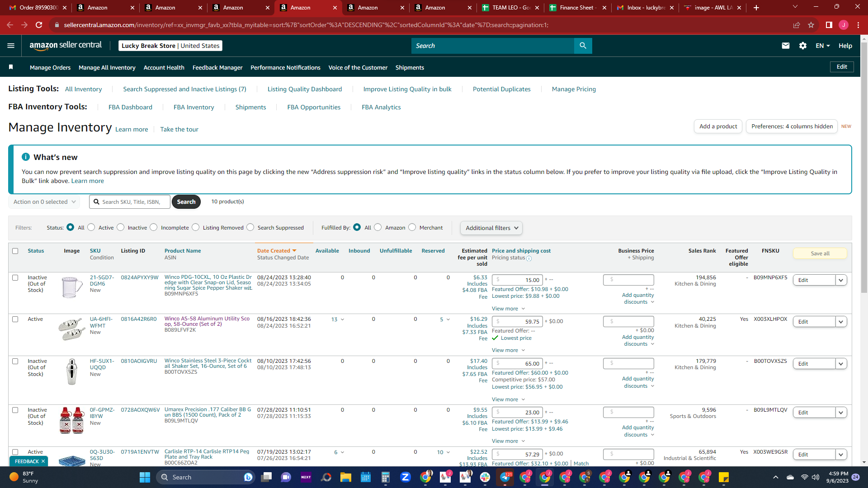This screenshot has height=488, width=868.
Task: Click the search magnifier button in the header
Action: click(583, 46)
